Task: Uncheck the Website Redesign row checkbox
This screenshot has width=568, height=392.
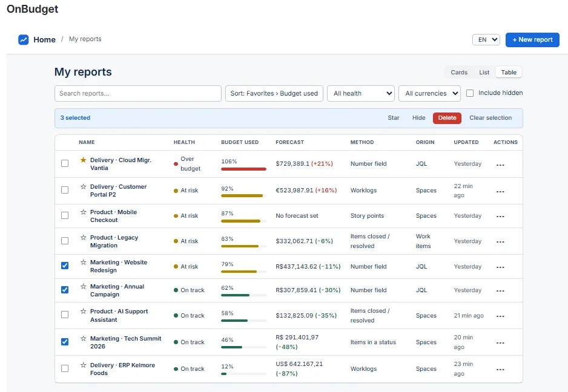Action: click(65, 266)
